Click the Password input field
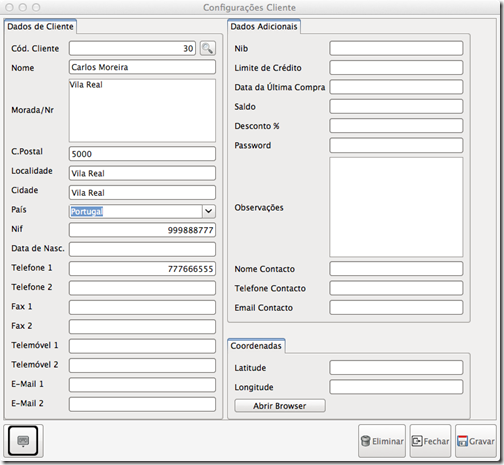 (x=396, y=145)
